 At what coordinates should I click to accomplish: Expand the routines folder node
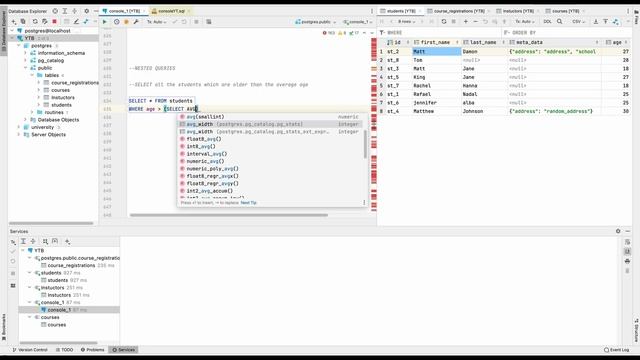click(x=32, y=112)
